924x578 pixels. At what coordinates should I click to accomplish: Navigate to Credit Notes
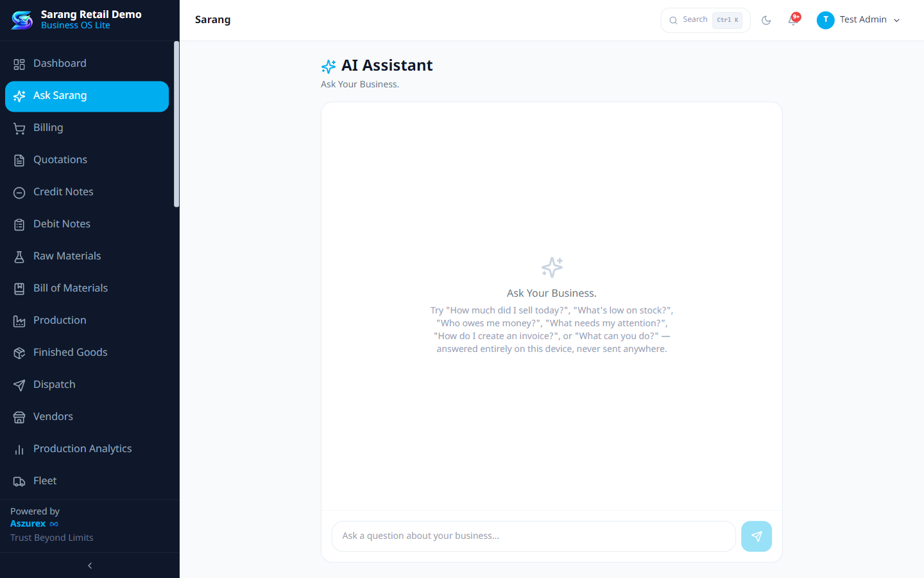pyautogui.click(x=87, y=192)
